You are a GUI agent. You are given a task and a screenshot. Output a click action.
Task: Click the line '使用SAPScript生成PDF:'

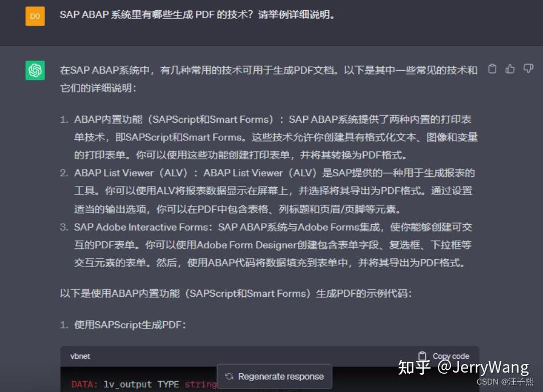130,325
